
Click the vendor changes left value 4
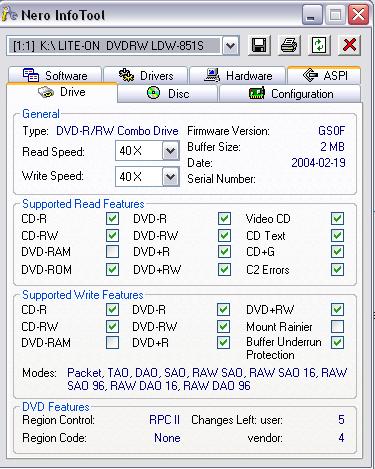(341, 438)
